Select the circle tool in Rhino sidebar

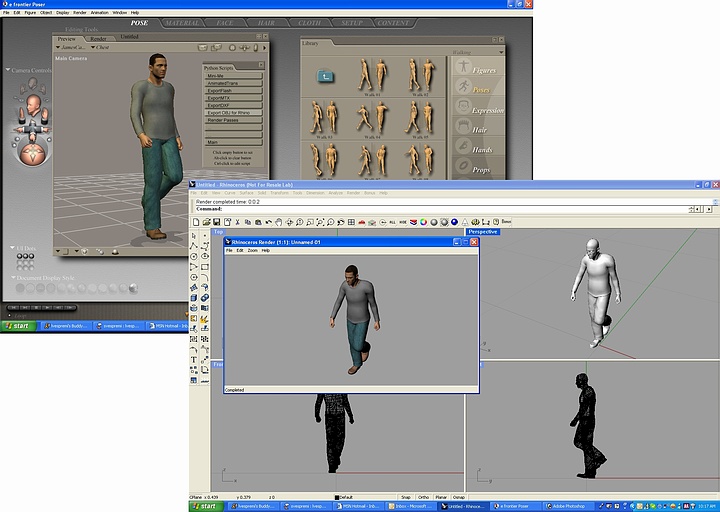coord(194,257)
